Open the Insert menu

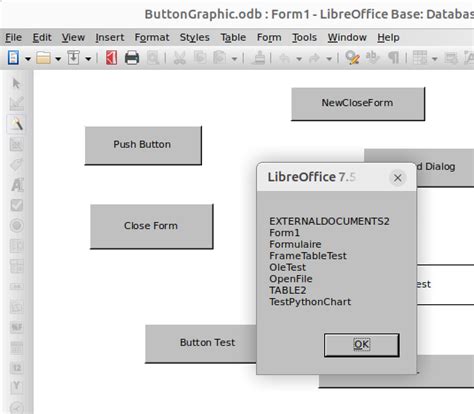click(110, 37)
